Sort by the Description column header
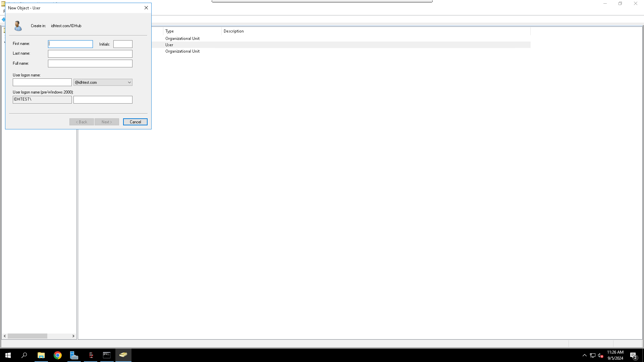The height and width of the screenshot is (362, 644). (234, 31)
